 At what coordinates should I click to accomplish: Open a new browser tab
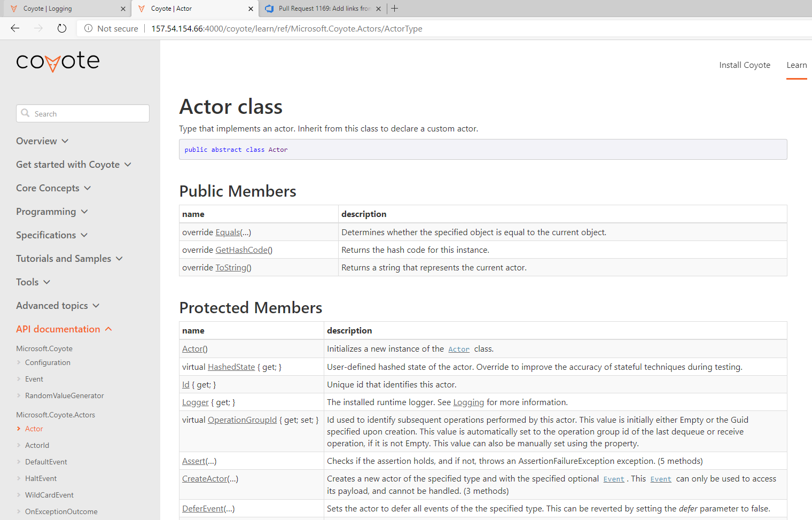click(x=394, y=9)
